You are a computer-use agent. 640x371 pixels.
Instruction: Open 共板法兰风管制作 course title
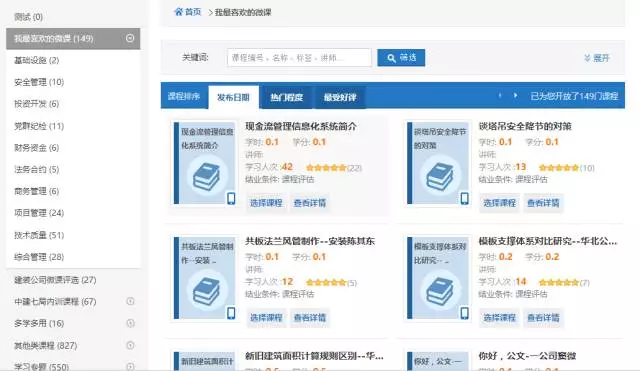tap(310, 241)
